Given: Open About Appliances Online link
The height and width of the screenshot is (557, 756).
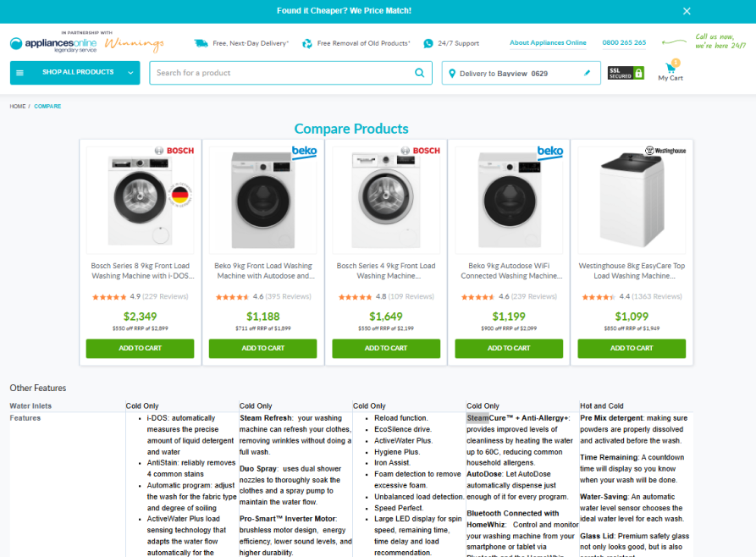Looking at the screenshot, I should [x=549, y=42].
